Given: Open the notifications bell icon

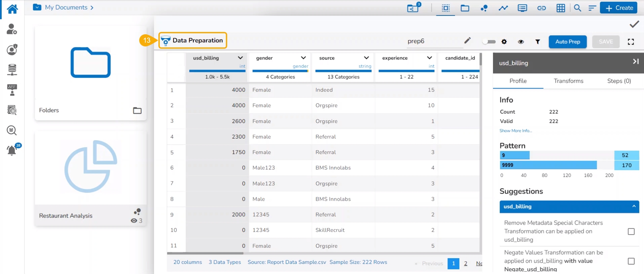Looking at the screenshot, I should [12, 150].
